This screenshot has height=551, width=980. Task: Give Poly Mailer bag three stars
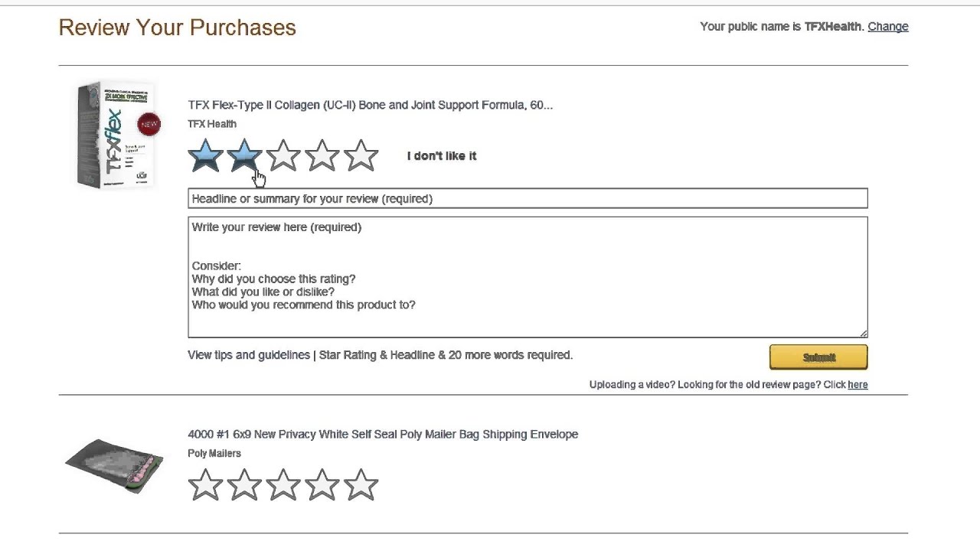(x=283, y=485)
